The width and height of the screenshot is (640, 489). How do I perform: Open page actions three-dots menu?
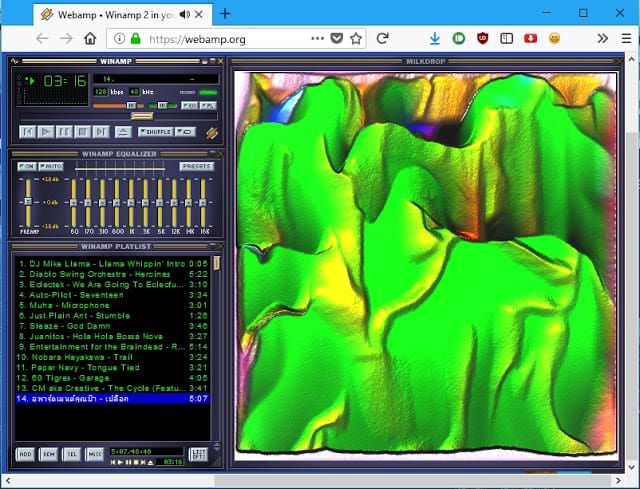click(x=317, y=38)
